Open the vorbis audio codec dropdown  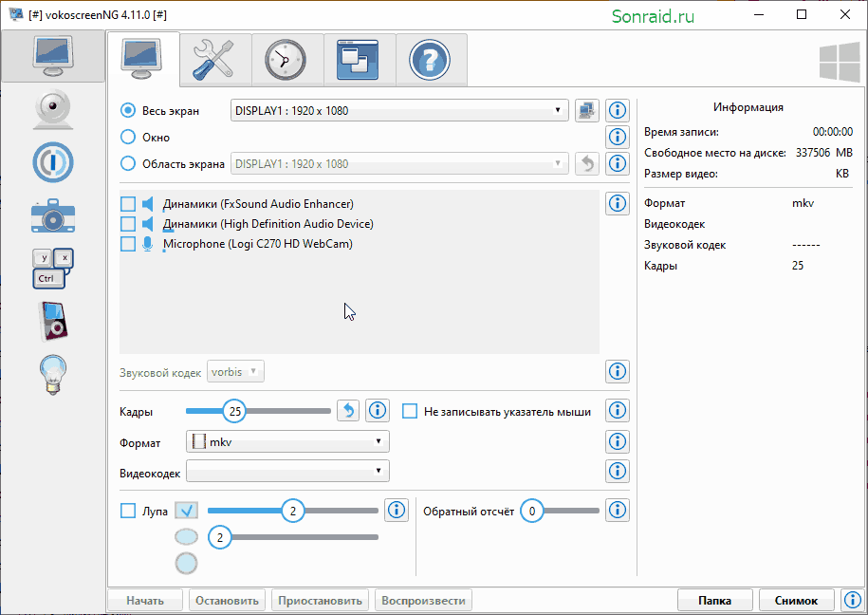(x=235, y=372)
